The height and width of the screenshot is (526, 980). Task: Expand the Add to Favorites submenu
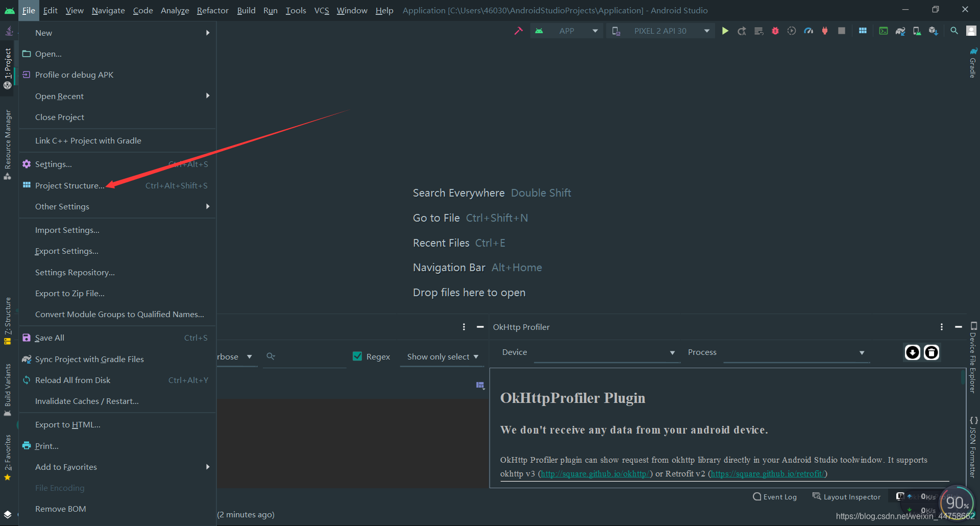click(x=118, y=467)
